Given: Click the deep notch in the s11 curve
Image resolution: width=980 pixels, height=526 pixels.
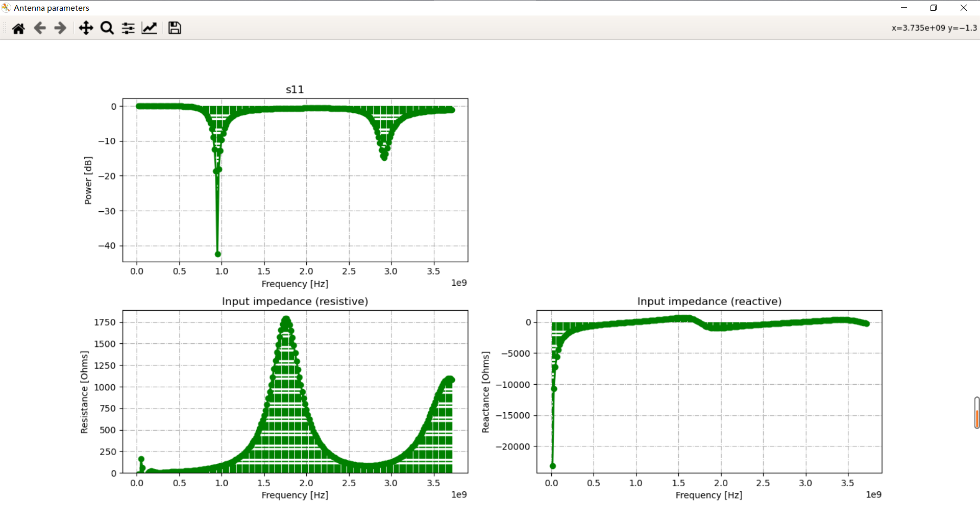Looking at the screenshot, I should (217, 254).
